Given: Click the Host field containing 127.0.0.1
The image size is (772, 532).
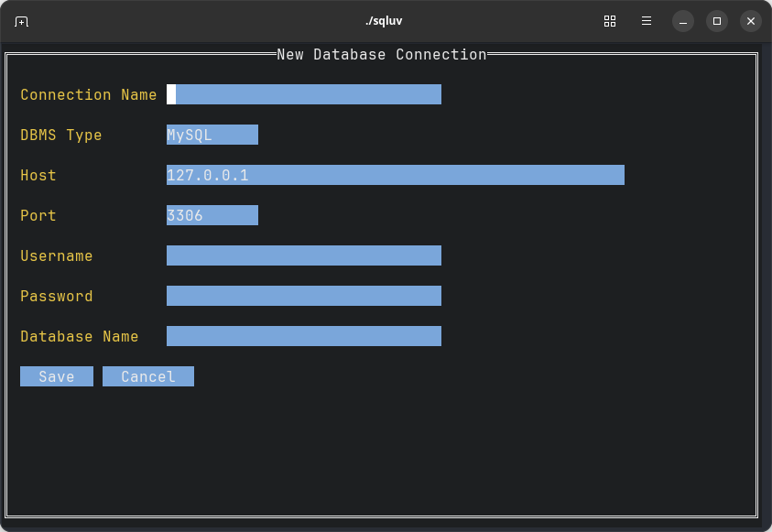Looking at the screenshot, I should [x=396, y=175].
